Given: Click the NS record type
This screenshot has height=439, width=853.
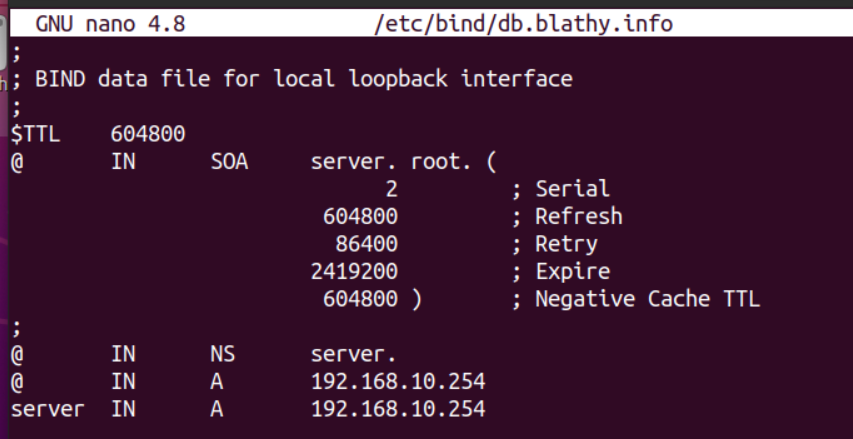Looking at the screenshot, I should [222, 354].
